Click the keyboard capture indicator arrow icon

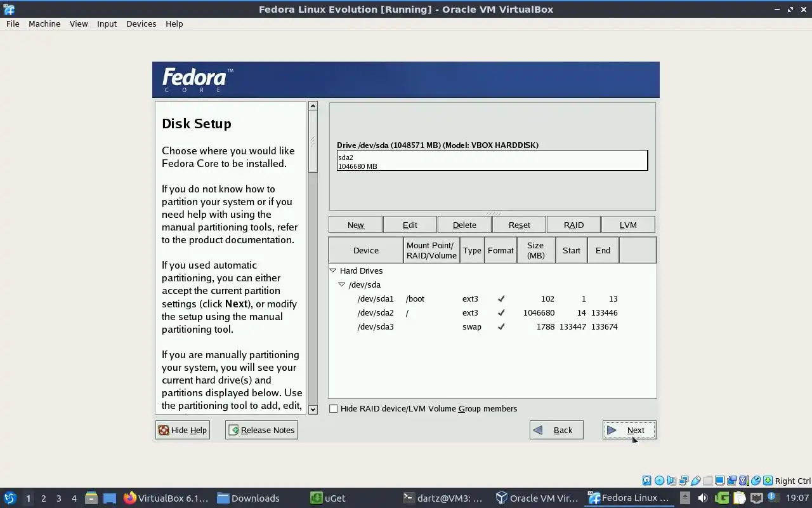[x=768, y=481]
